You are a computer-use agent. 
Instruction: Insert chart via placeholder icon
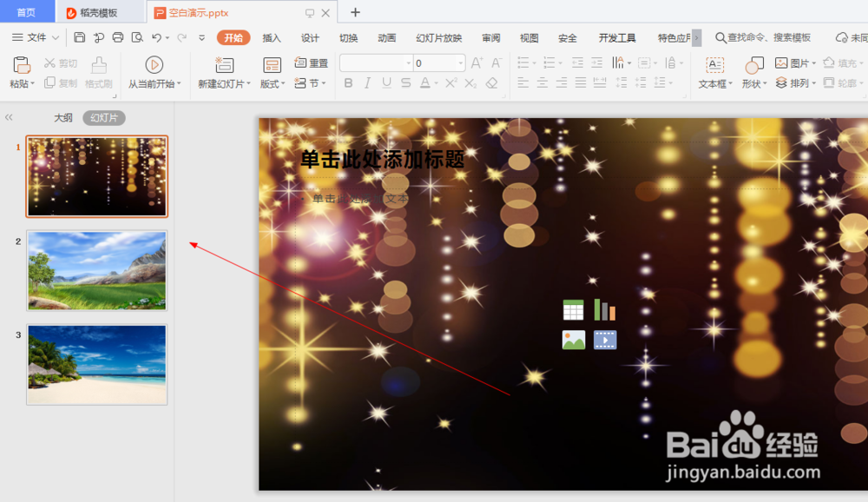click(604, 310)
